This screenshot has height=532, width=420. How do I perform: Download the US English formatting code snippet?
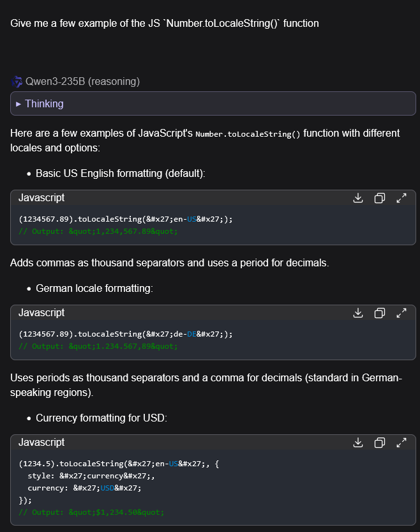point(358,198)
